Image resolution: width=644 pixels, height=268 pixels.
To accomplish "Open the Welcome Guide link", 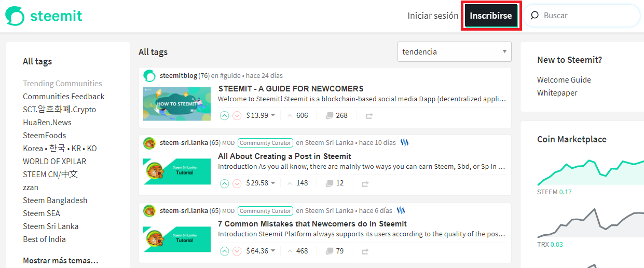I will (x=564, y=80).
